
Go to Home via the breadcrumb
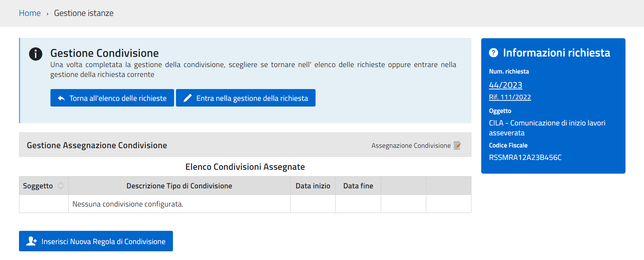[x=30, y=13]
